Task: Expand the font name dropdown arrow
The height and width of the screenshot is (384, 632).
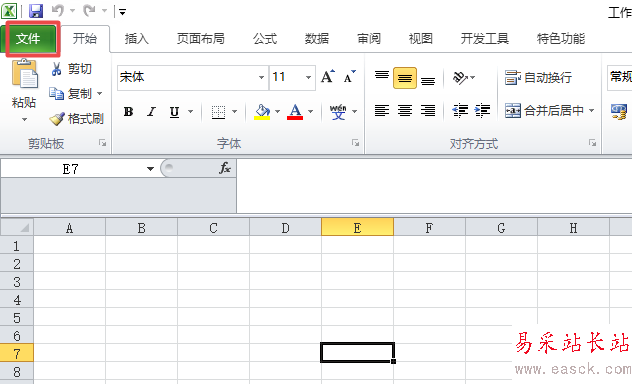Action: 261,77
